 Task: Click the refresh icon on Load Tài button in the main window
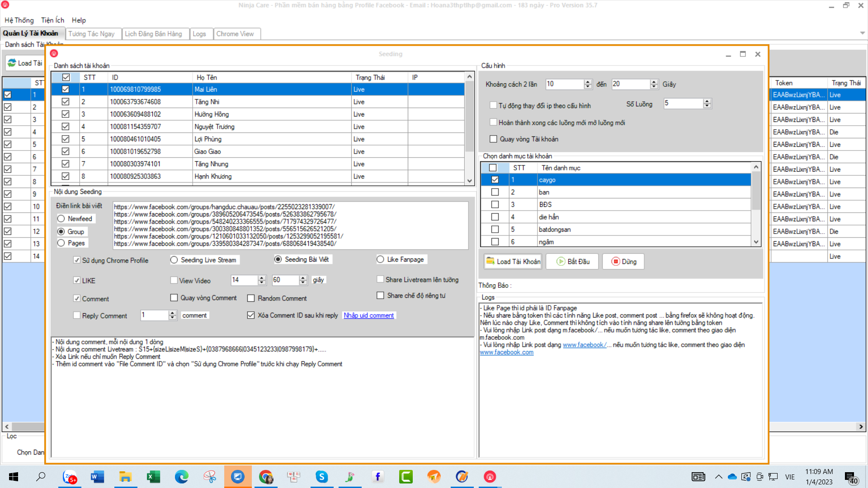(x=11, y=63)
